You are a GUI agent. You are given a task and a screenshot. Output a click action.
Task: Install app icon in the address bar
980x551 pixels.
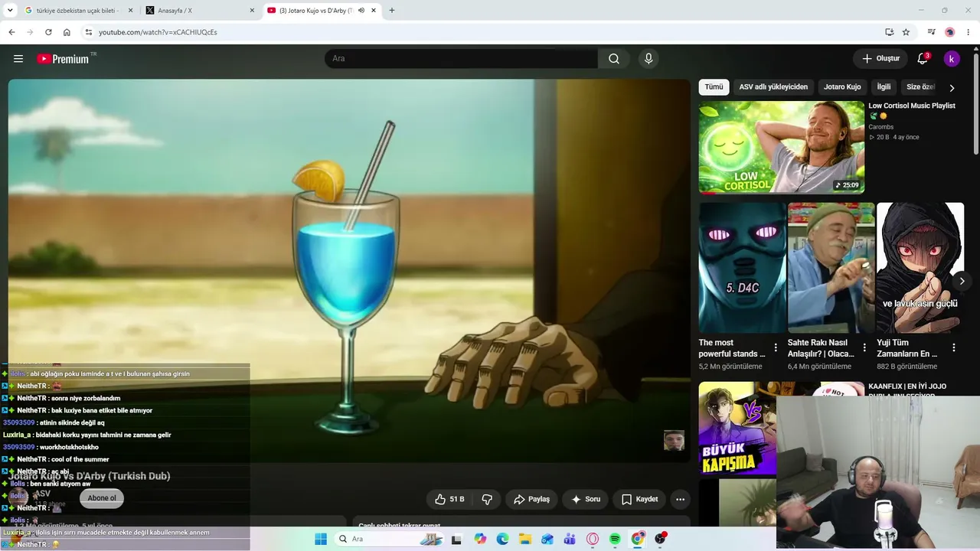pyautogui.click(x=889, y=32)
